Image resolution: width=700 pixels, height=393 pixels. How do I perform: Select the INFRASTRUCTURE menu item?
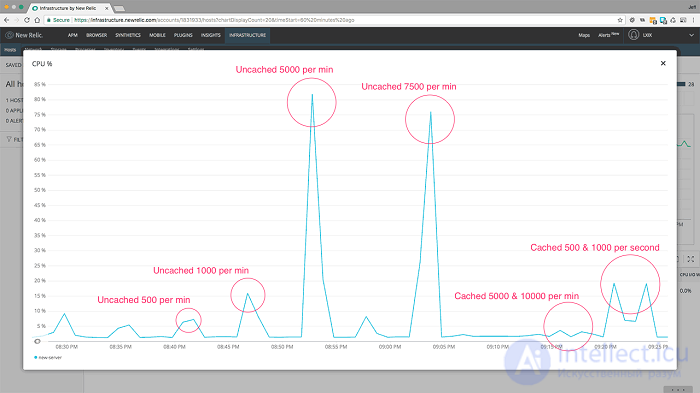[x=247, y=35]
